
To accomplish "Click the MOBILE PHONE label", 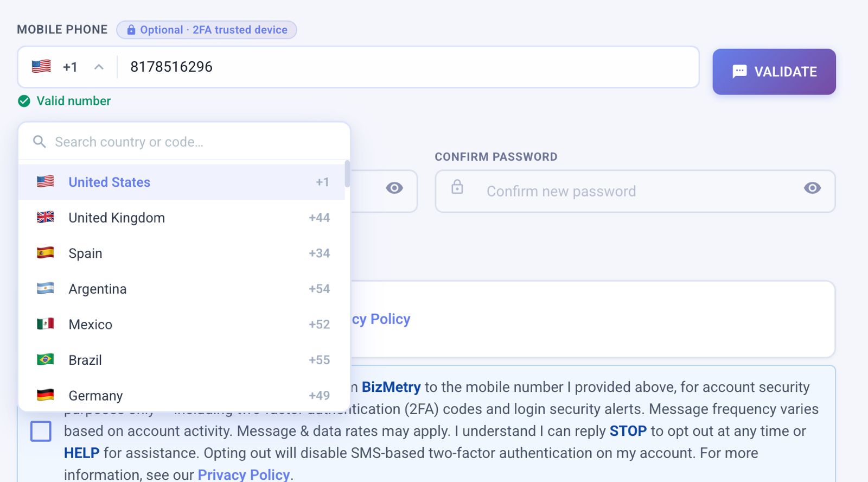I will (62, 29).
